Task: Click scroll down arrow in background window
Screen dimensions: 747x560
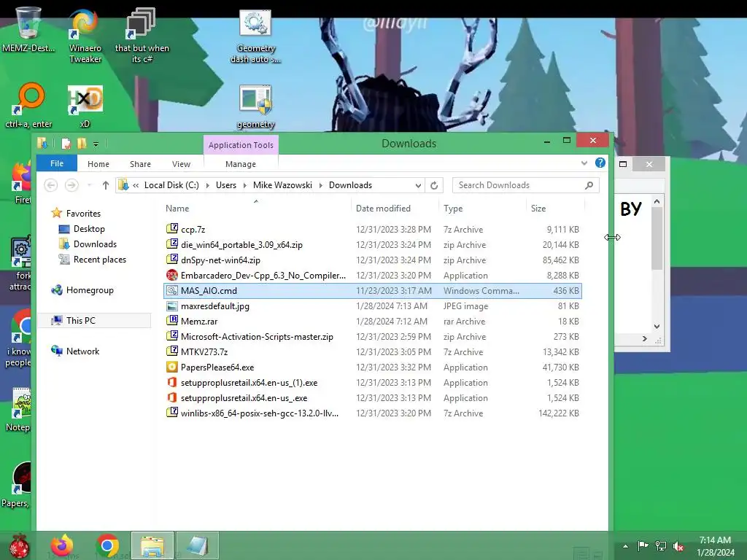Action: [x=657, y=326]
